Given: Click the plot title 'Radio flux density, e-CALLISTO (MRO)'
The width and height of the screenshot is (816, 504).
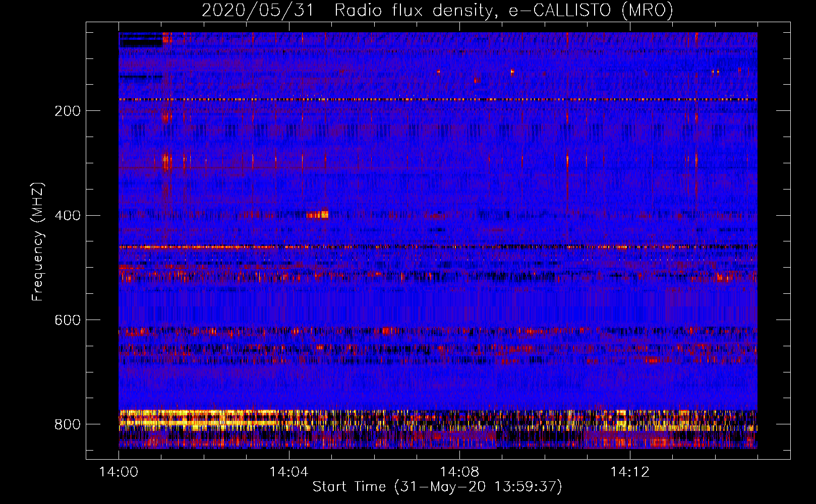Looking at the screenshot, I should (504, 10).
